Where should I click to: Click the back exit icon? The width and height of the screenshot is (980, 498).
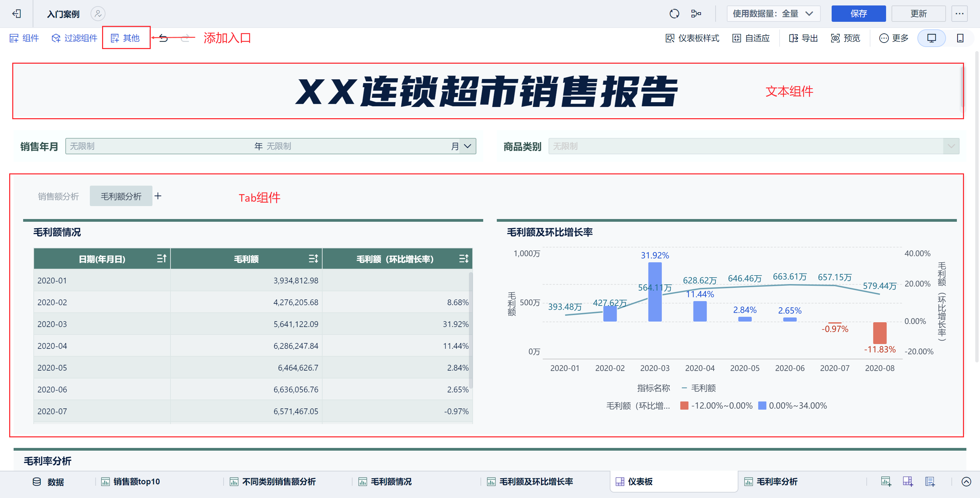pos(16,14)
